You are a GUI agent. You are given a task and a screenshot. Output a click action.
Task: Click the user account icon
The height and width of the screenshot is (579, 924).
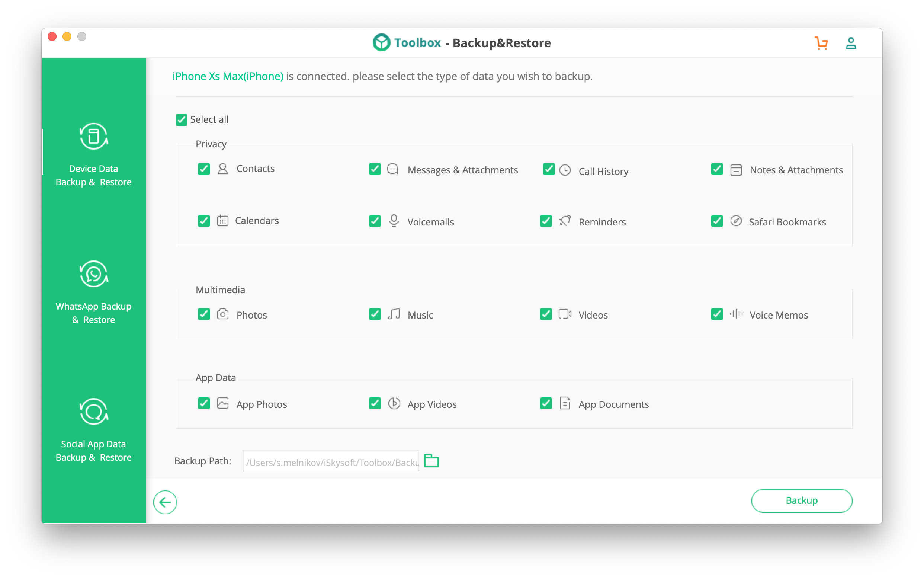(850, 43)
